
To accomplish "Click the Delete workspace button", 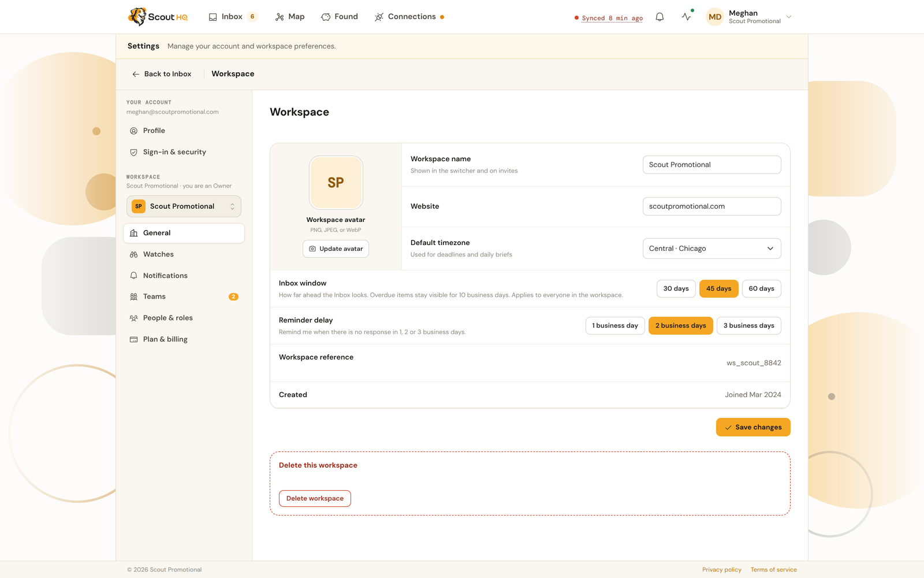I will (x=315, y=498).
